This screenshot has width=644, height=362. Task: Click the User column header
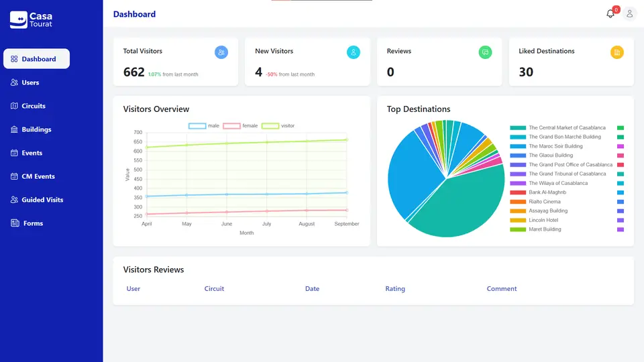(133, 288)
